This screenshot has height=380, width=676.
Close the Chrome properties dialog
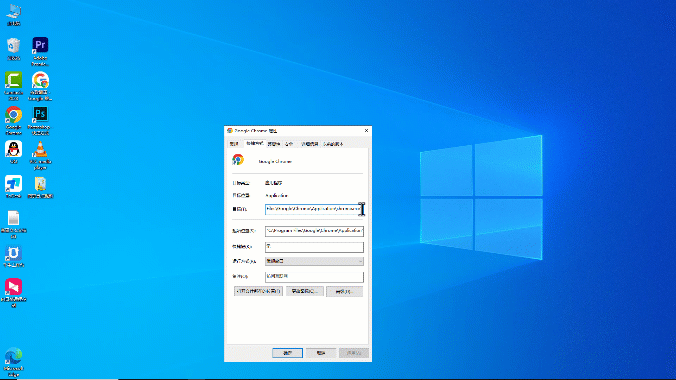point(366,130)
